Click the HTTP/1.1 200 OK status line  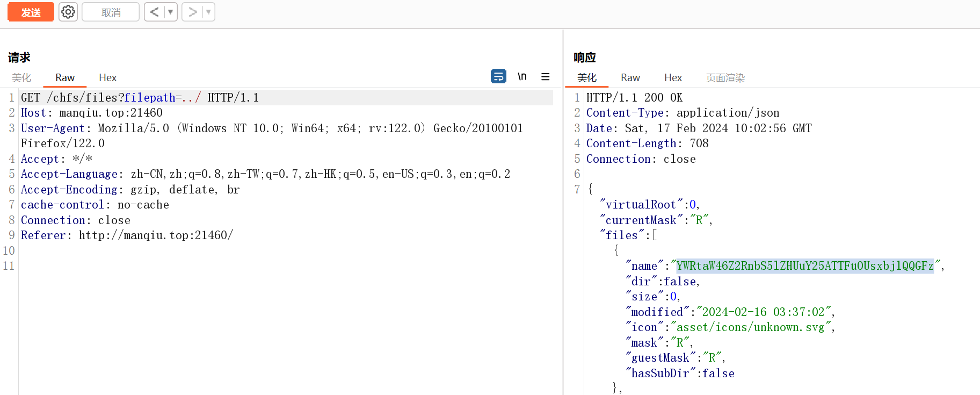tap(634, 98)
